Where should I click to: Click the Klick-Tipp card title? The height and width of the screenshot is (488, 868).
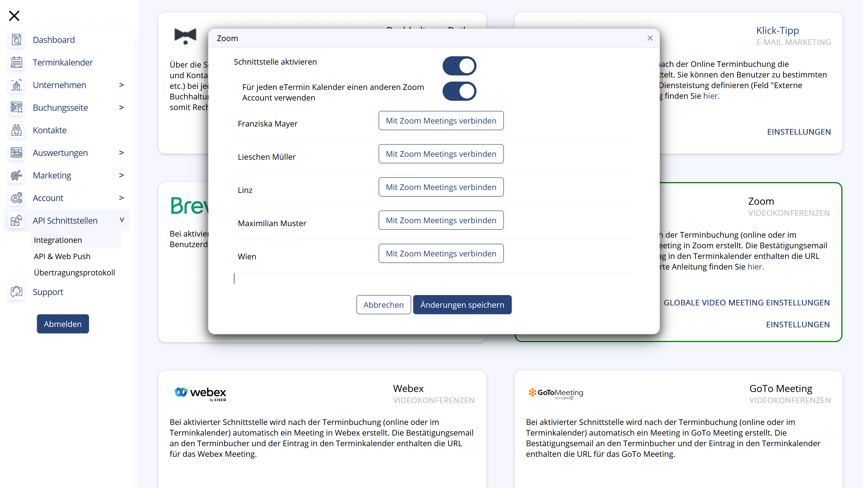777,31
